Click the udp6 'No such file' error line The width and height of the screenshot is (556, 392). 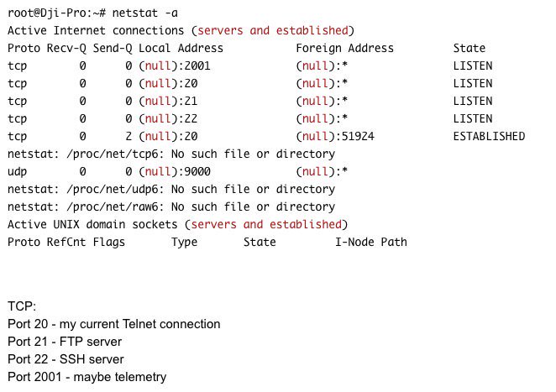171,189
